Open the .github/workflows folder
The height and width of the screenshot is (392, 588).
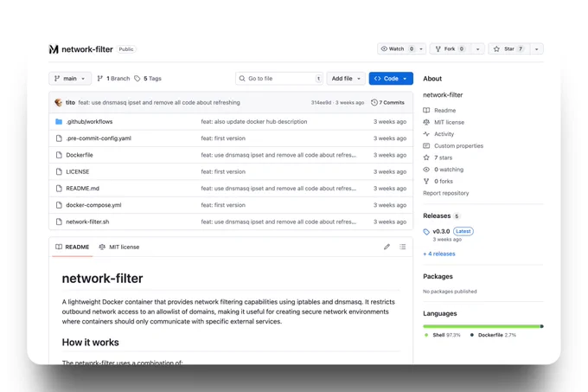(89, 121)
